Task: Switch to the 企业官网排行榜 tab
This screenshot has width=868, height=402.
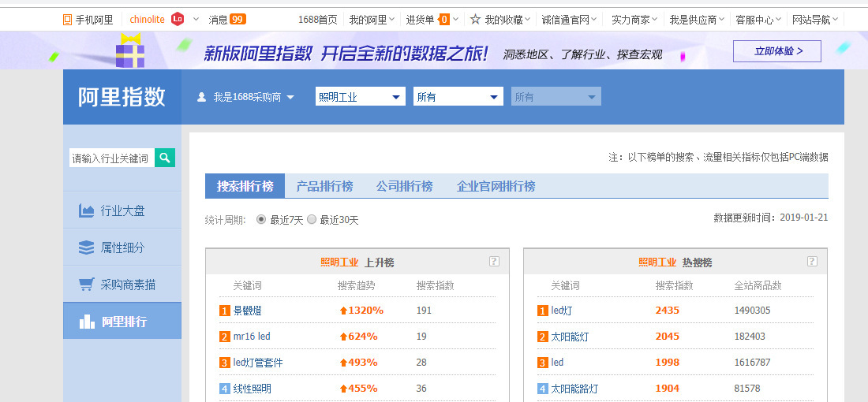Action: (496, 186)
